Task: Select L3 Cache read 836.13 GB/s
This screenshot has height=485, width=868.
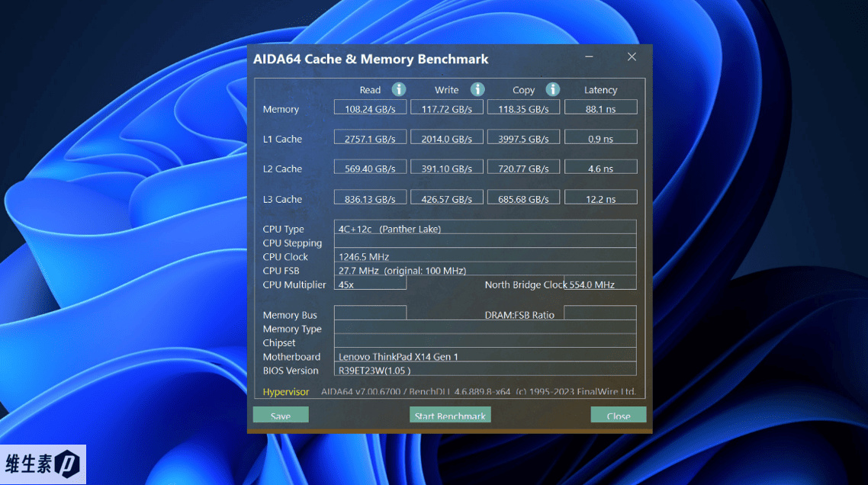Action: [x=371, y=198]
